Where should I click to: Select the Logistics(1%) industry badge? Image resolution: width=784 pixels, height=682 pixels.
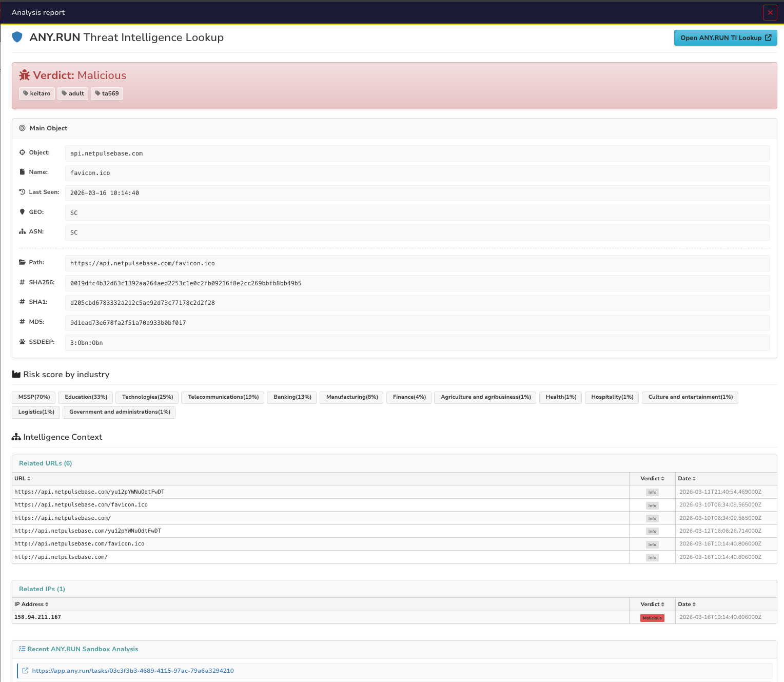pyautogui.click(x=36, y=412)
